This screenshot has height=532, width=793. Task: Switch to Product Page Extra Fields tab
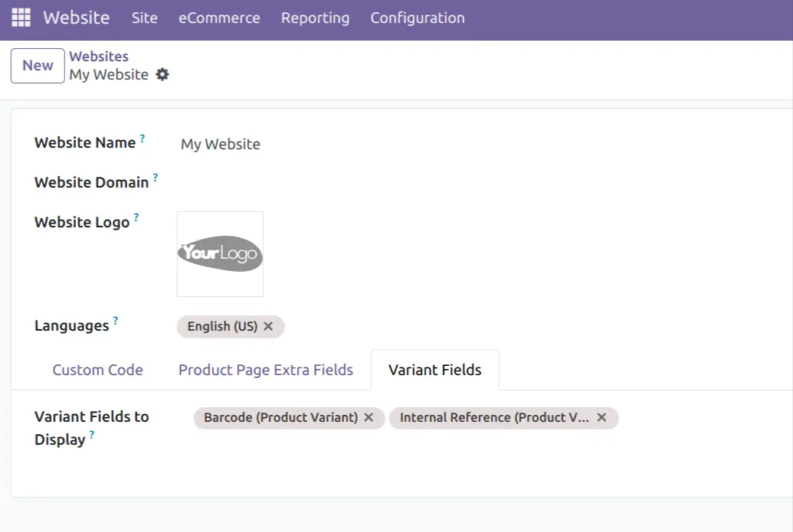265,370
